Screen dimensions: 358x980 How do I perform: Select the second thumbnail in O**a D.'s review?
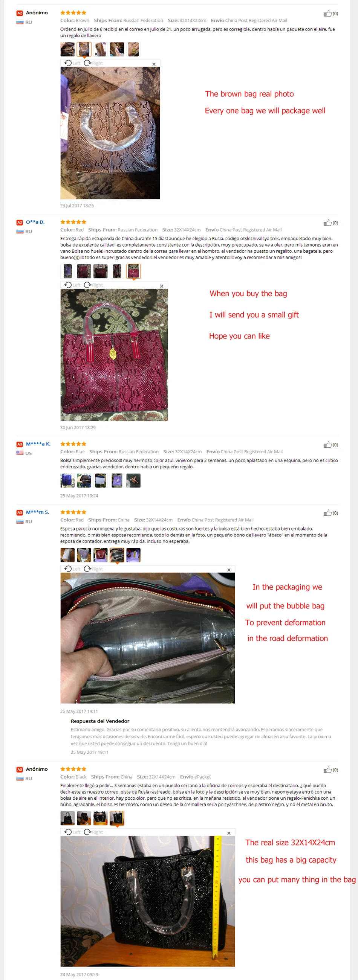pos(84,271)
